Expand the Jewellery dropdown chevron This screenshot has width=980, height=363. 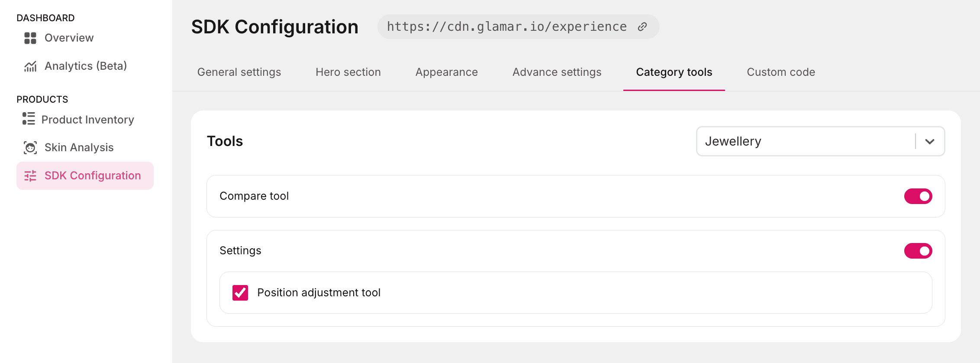coord(930,142)
